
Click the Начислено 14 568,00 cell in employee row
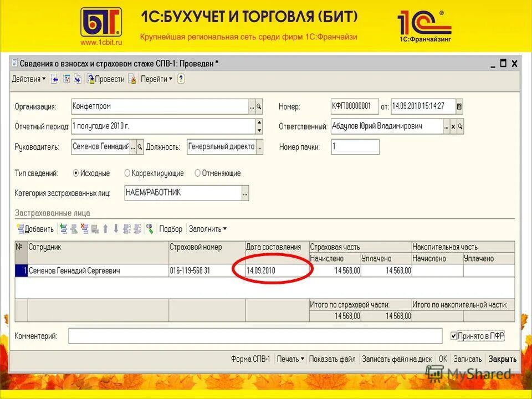click(x=335, y=271)
